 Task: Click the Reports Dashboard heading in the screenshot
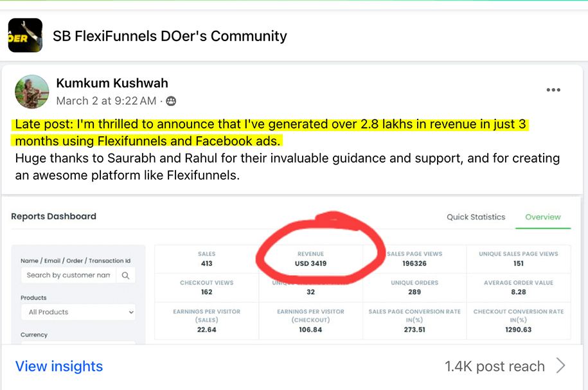53,217
